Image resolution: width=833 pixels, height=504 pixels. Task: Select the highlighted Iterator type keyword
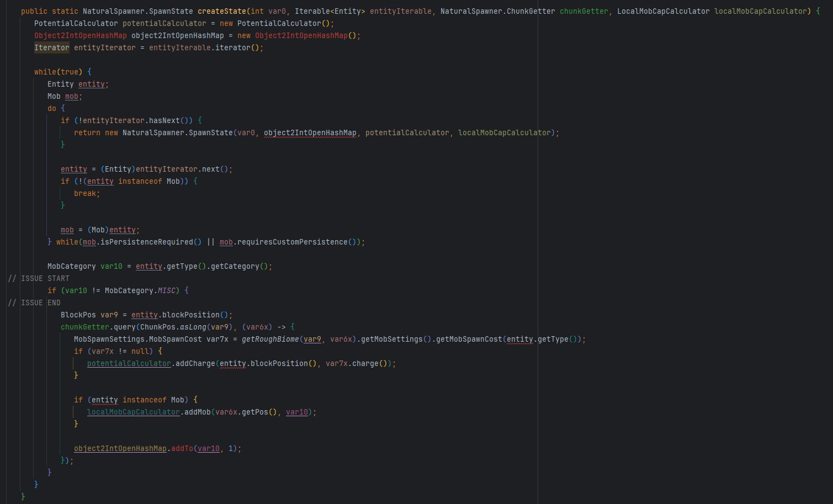(x=52, y=47)
